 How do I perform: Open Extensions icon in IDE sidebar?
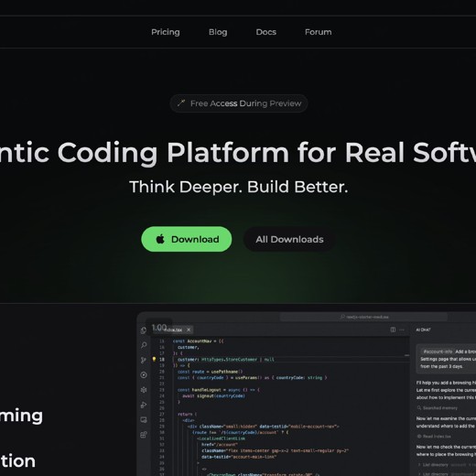[144, 435]
